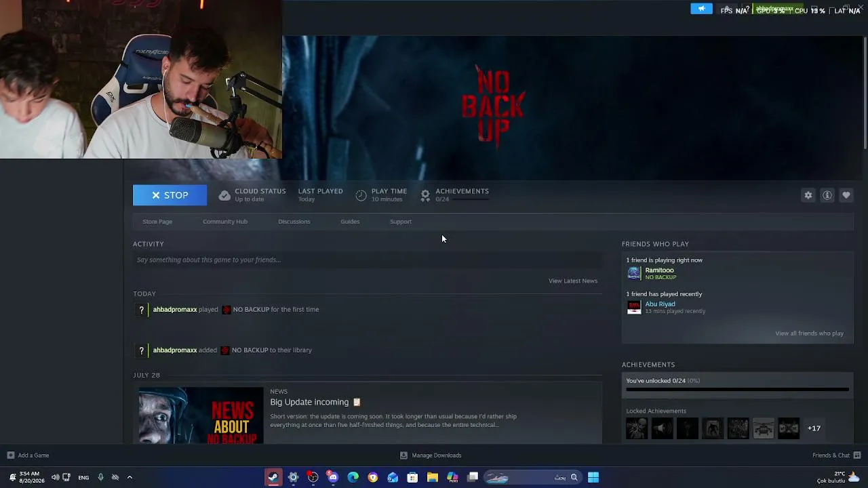
Task: Go to the Discussions tab
Action: click(294, 222)
